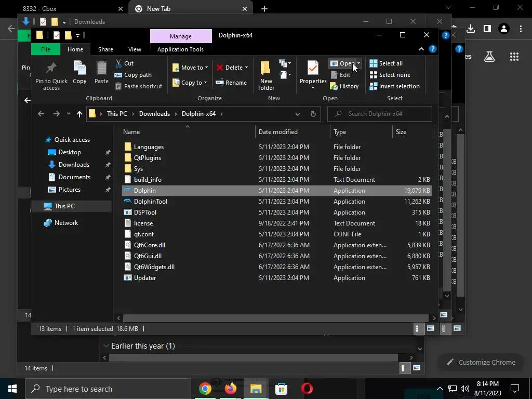
Task: Expand the Properties dropdown arrow
Action: coord(313,87)
